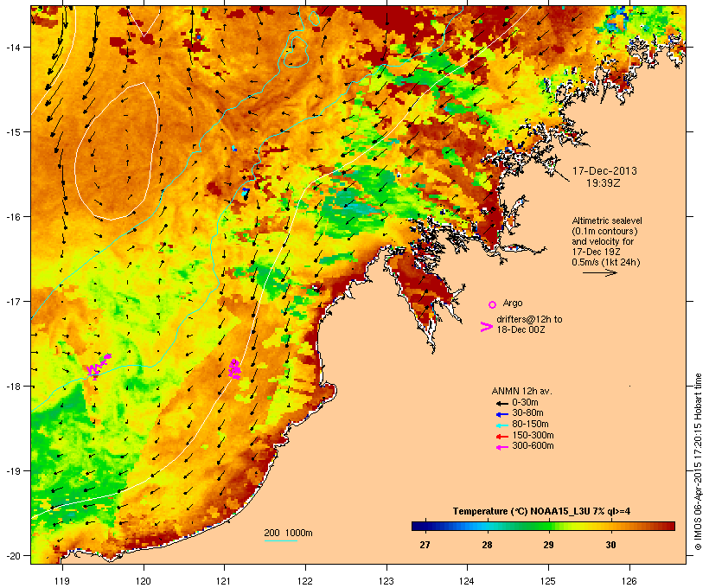Click the '80-150m' depth label

pyautogui.click(x=530, y=425)
